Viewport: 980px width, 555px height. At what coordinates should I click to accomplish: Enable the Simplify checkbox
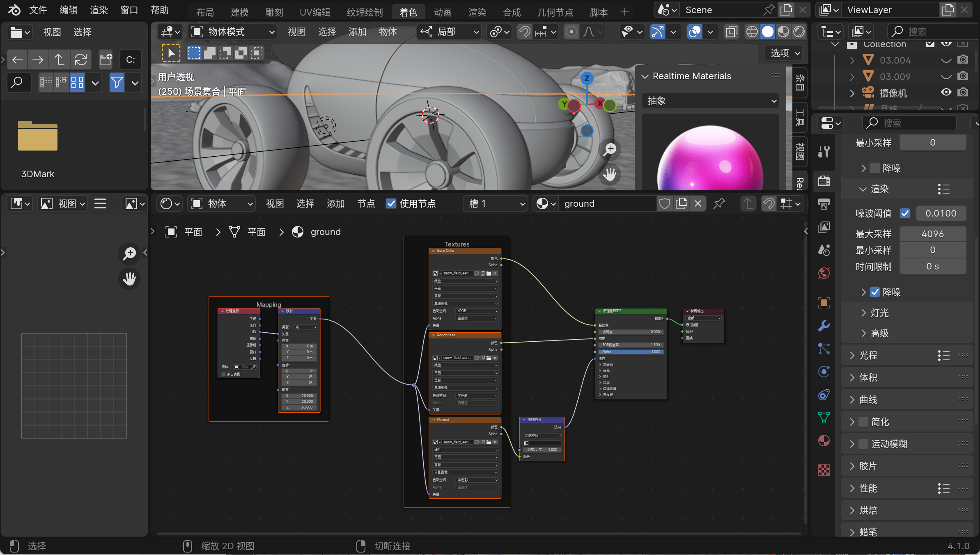pos(863,422)
